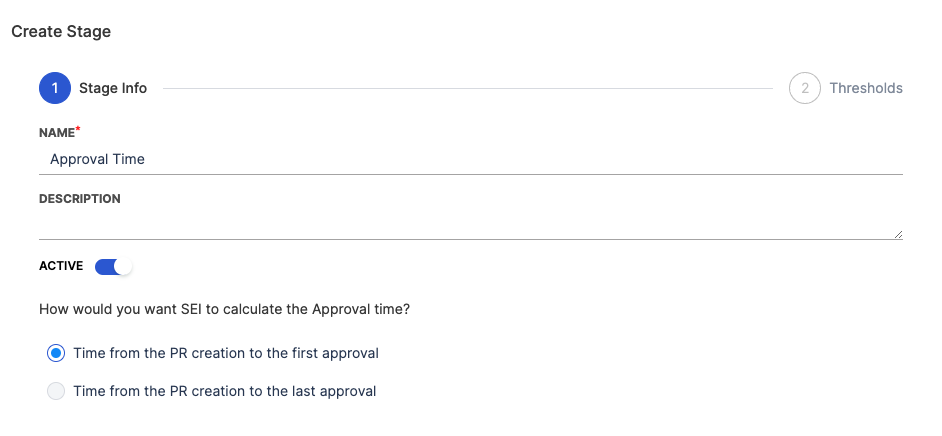
Task: Click the DESCRIPTION field label
Action: click(80, 199)
